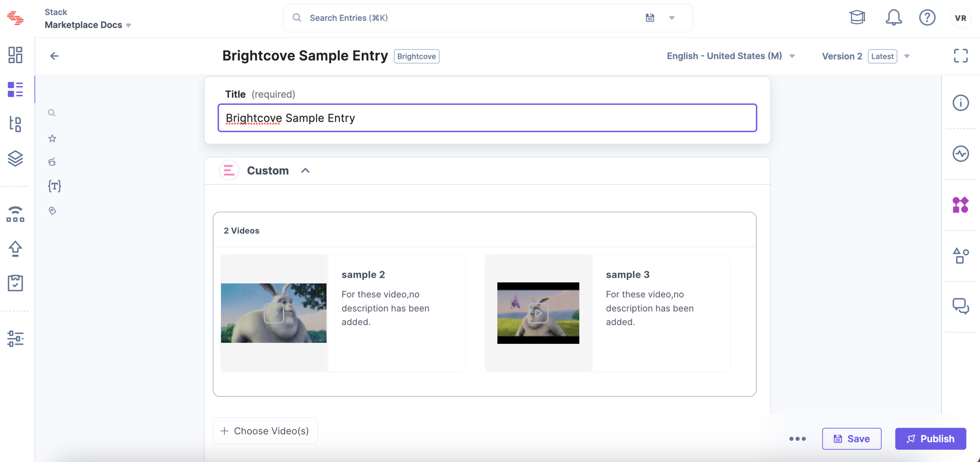
Task: Open the notifications bell
Action: tap(893, 18)
